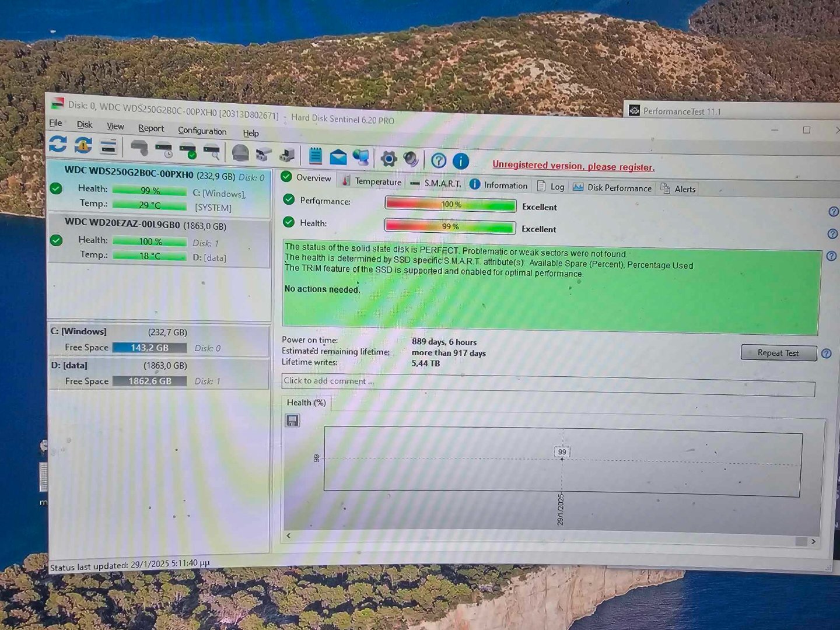
Task: Click the more than 917 days value
Action: (x=449, y=353)
